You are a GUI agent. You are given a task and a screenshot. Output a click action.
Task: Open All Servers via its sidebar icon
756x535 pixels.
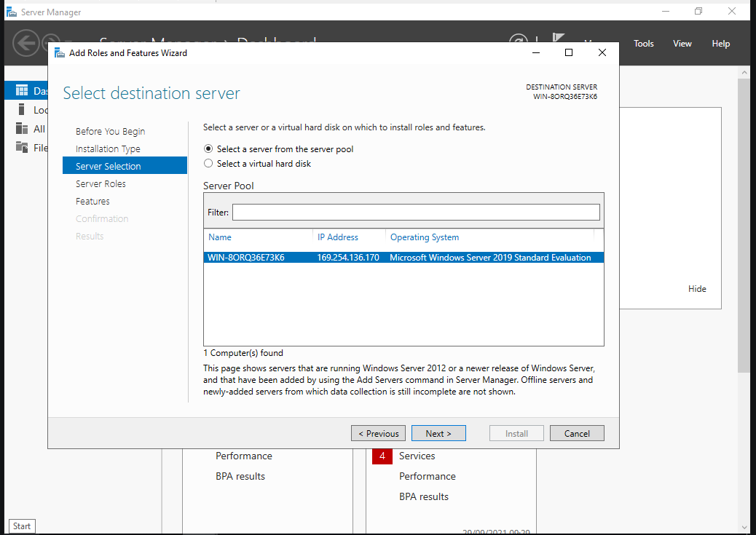pyautogui.click(x=22, y=128)
